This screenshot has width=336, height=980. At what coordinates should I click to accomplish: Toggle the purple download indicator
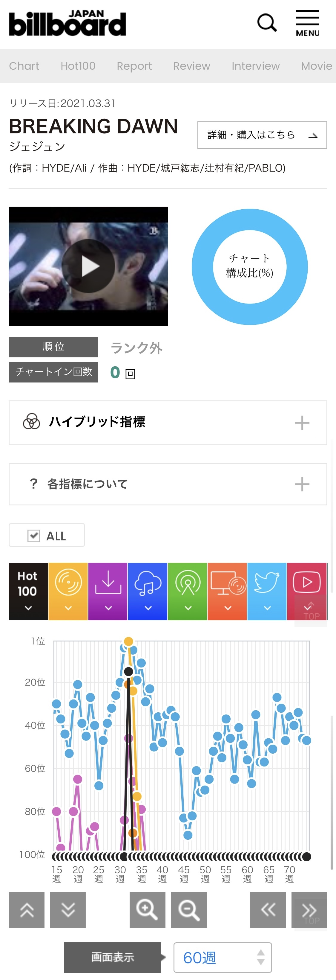pos(108,591)
